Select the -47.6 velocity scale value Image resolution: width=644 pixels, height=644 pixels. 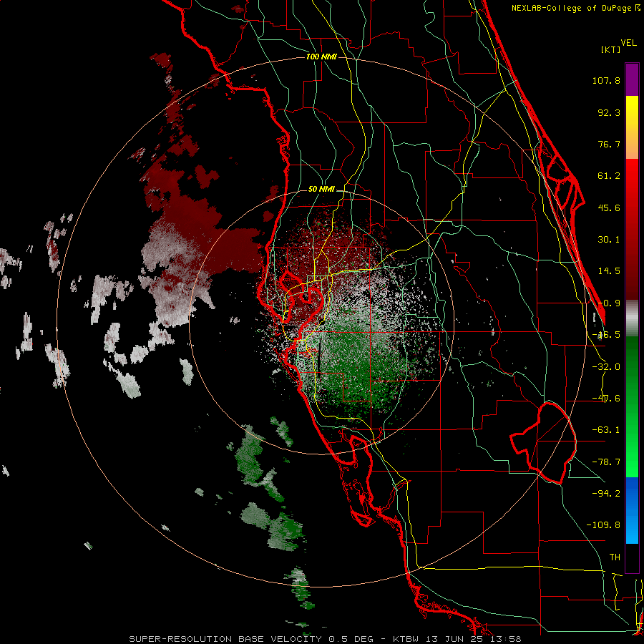pos(606,399)
